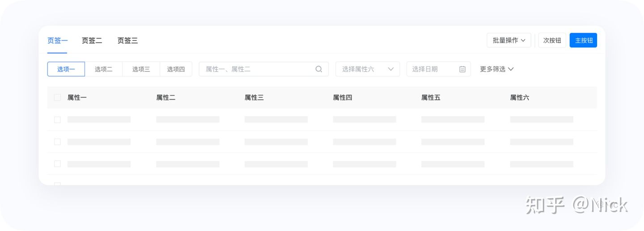
Task: Check the second table row checkbox
Action: (57, 142)
